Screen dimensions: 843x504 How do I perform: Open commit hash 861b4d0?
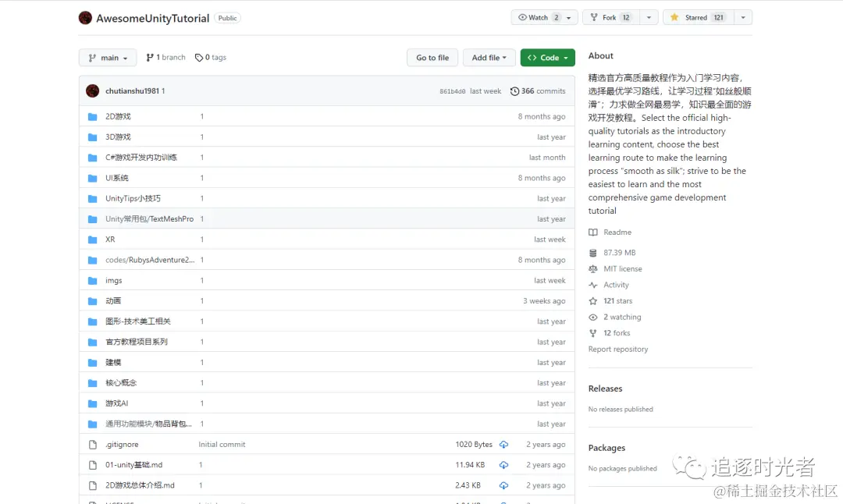click(452, 91)
